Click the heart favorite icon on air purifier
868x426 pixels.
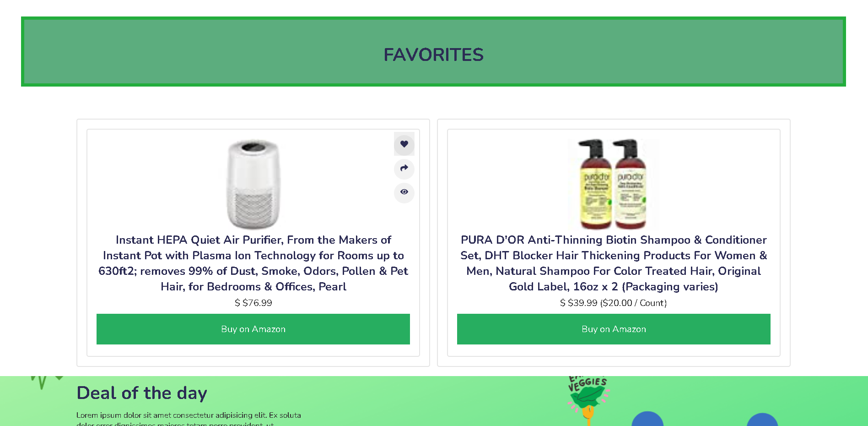point(404,144)
